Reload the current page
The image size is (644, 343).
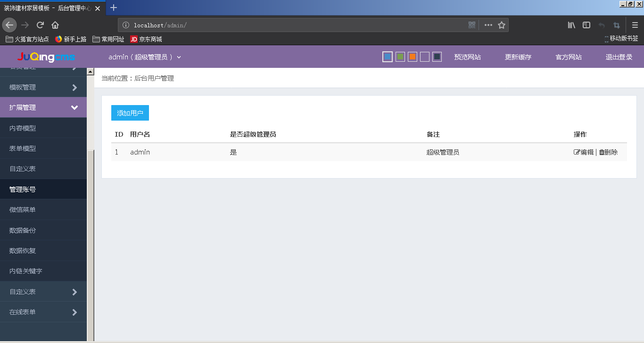[x=41, y=25]
